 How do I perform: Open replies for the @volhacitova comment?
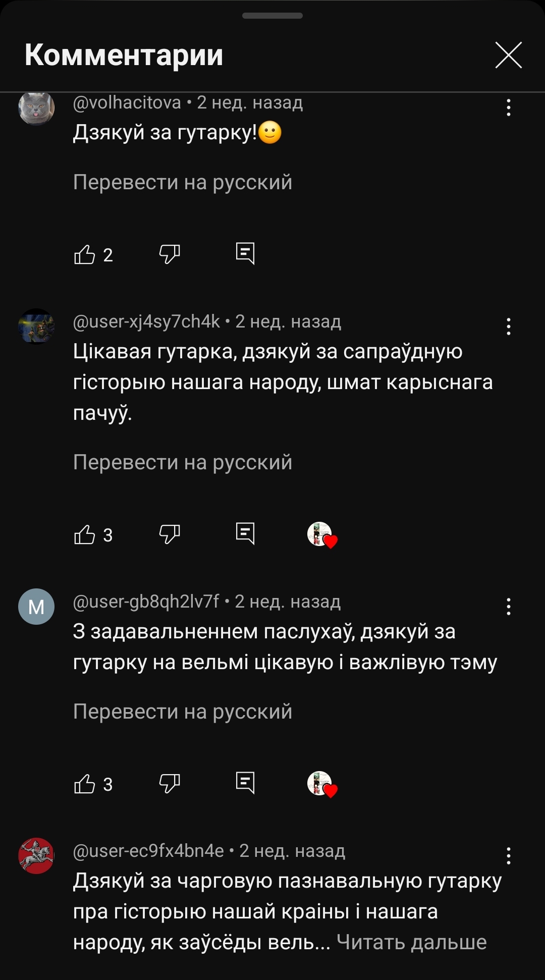[245, 254]
